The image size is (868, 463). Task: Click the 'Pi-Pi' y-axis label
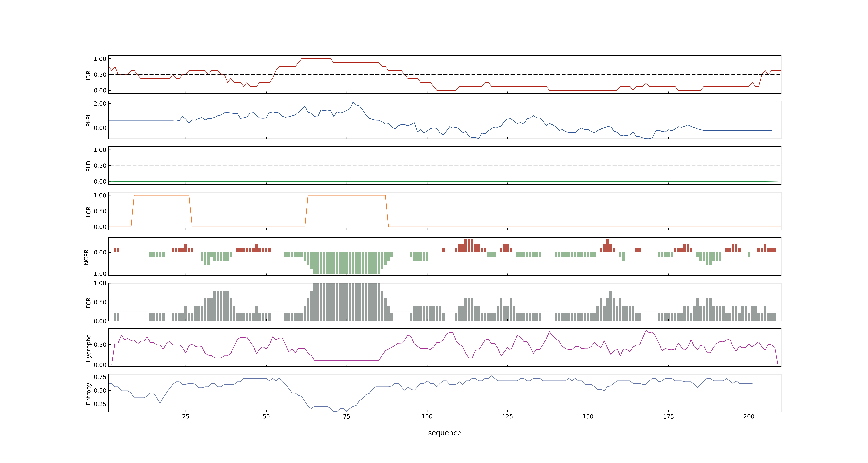point(89,120)
